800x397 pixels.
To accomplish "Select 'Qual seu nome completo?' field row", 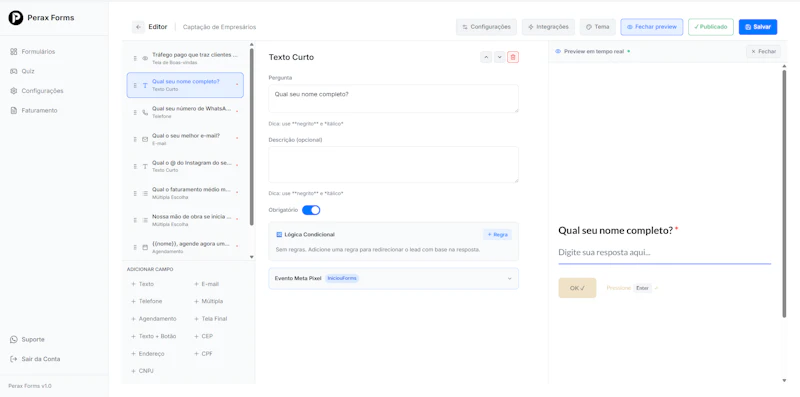I will (x=185, y=85).
